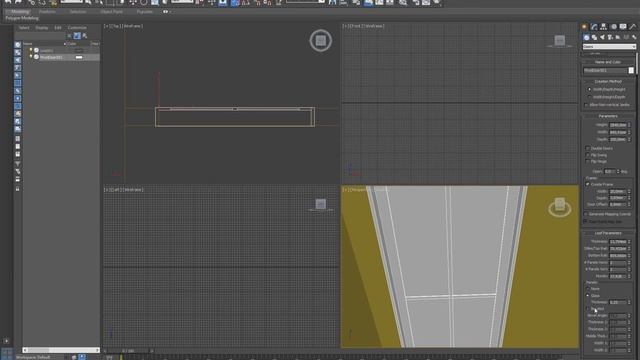Click the Left viewport label menu
640x360 pixels.
point(123,190)
